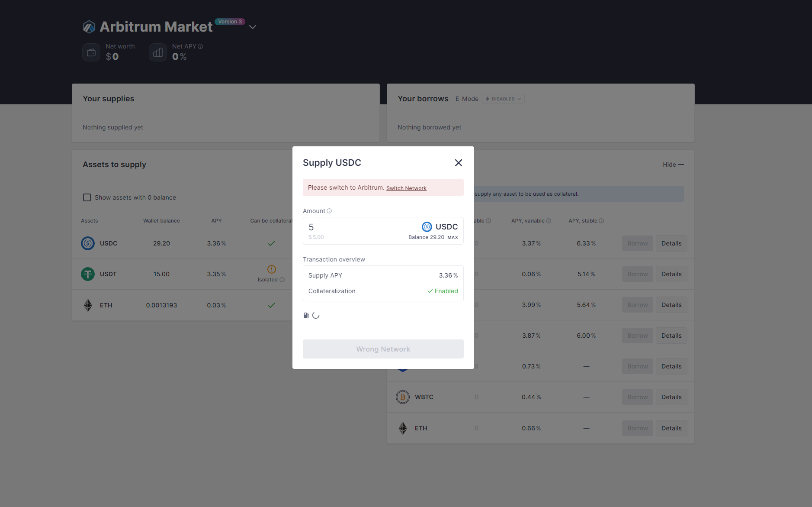Click the Wallet balance column header

click(x=161, y=221)
